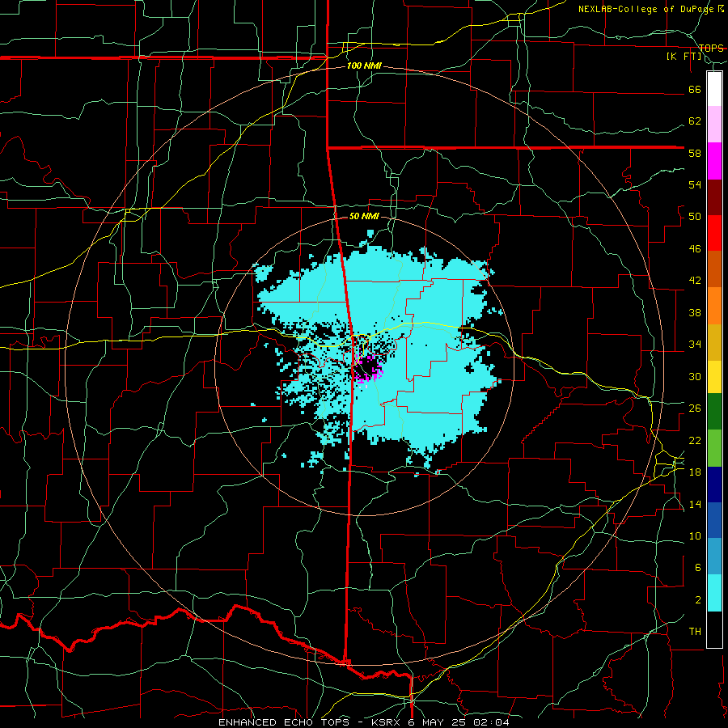The height and width of the screenshot is (728, 728).
Task: Click the gold 38 kft legend swatch
Action: tap(714, 342)
